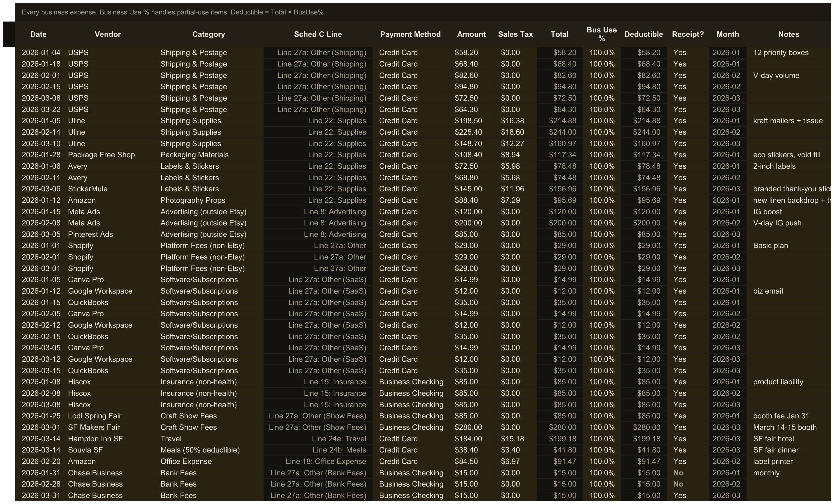Click the Deductible column header
The image size is (834, 504).
643,34
